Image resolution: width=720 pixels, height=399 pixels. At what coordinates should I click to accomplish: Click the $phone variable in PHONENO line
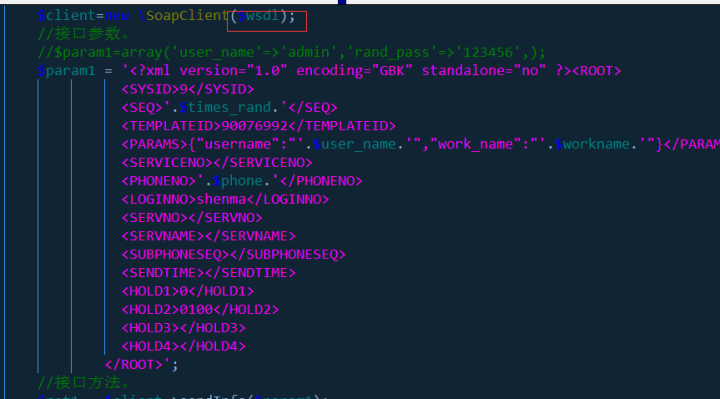(237, 181)
